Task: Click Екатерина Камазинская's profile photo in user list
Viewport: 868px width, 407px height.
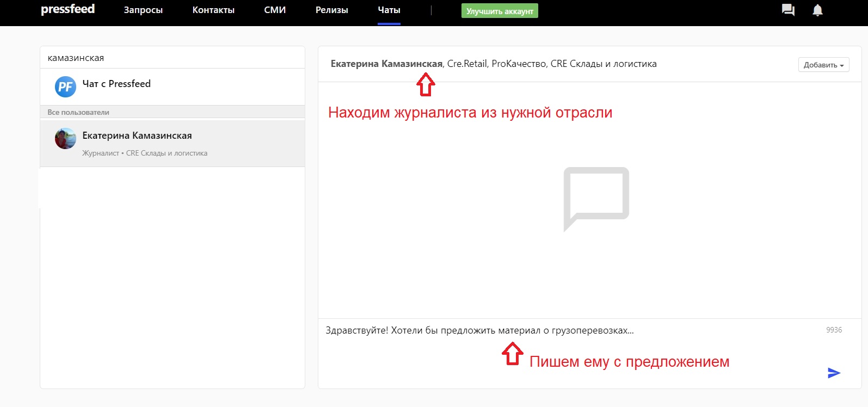Action: (x=65, y=139)
